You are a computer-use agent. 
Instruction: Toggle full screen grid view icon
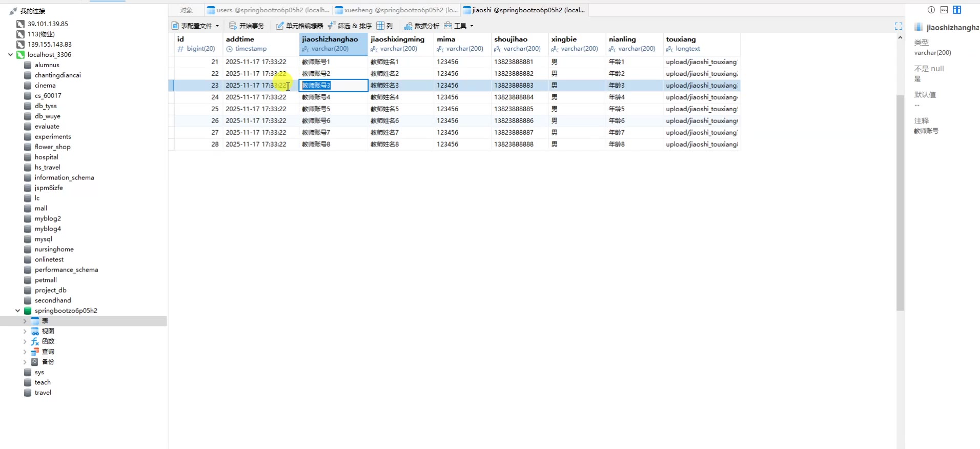899,26
